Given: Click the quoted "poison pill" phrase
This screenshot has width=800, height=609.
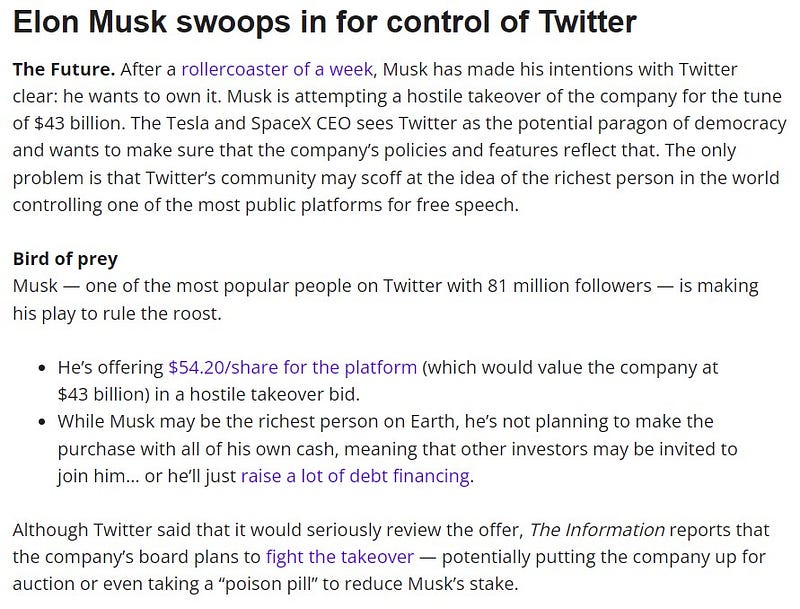Looking at the screenshot, I should click(271, 583).
